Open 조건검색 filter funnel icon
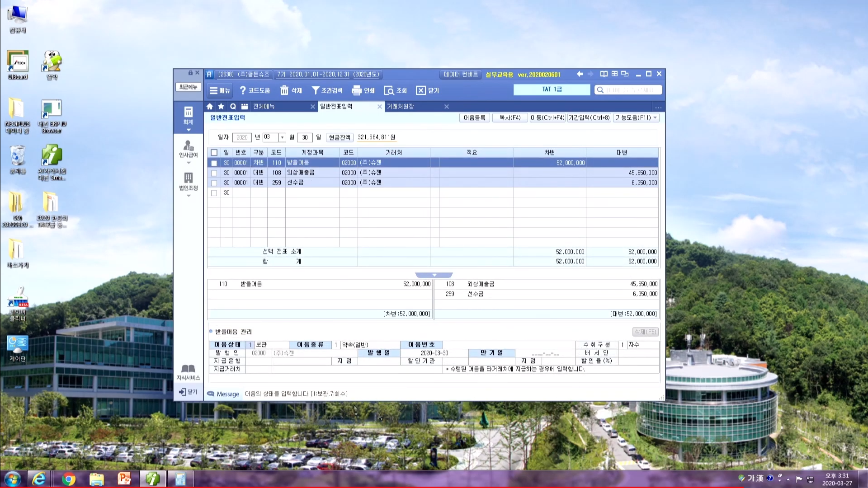 click(316, 90)
